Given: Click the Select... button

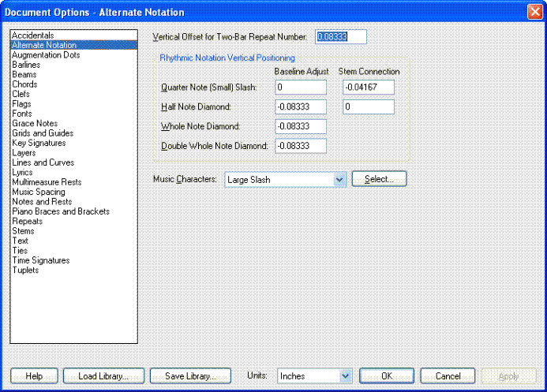Looking at the screenshot, I should 379,179.
